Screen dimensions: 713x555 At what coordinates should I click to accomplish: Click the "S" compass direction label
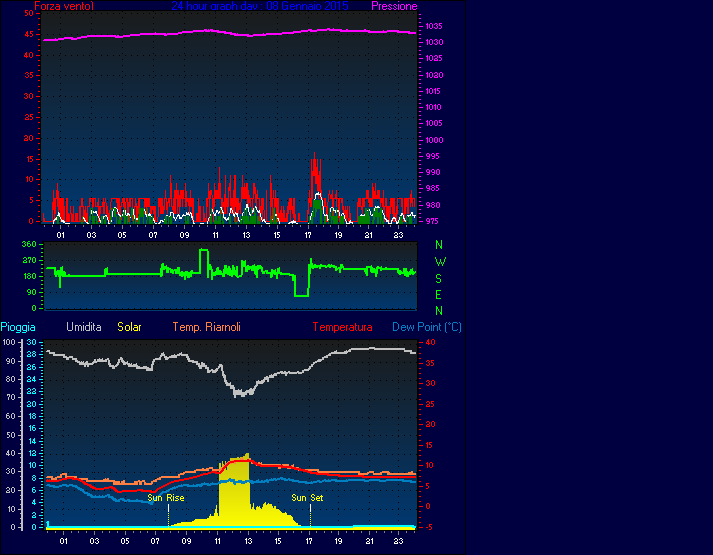[438, 279]
